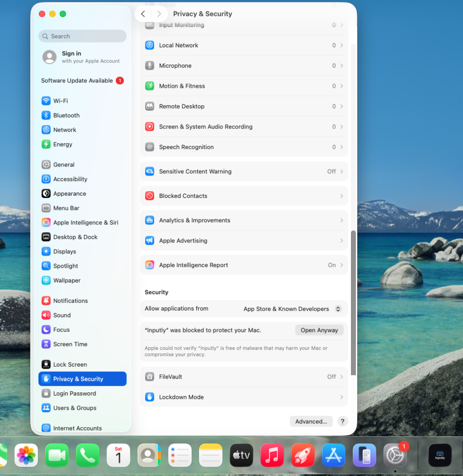This screenshot has width=463, height=476.
Task: Click the Lockdown Mode hand icon
Action: pos(150,397)
